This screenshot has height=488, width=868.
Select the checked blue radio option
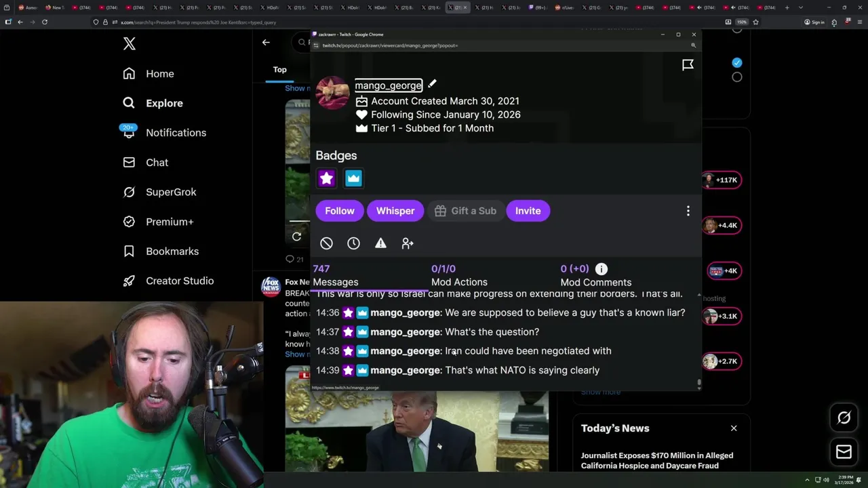tap(737, 62)
